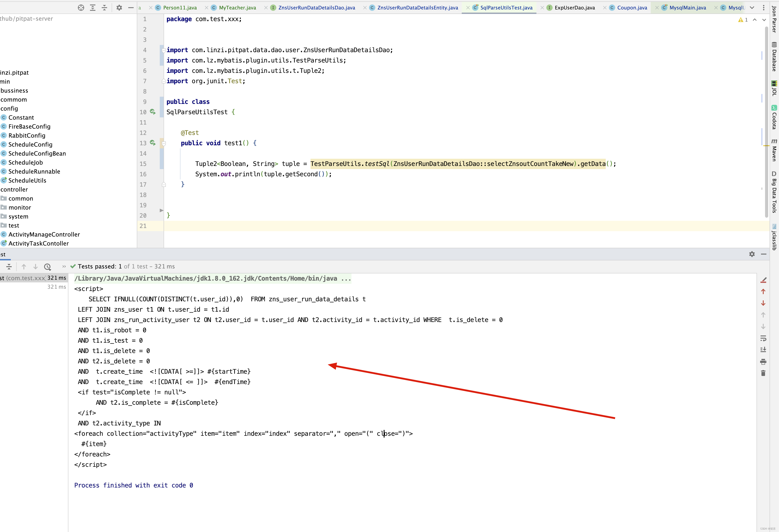
Task: Click fold arrow near line 20
Action: 161,210
